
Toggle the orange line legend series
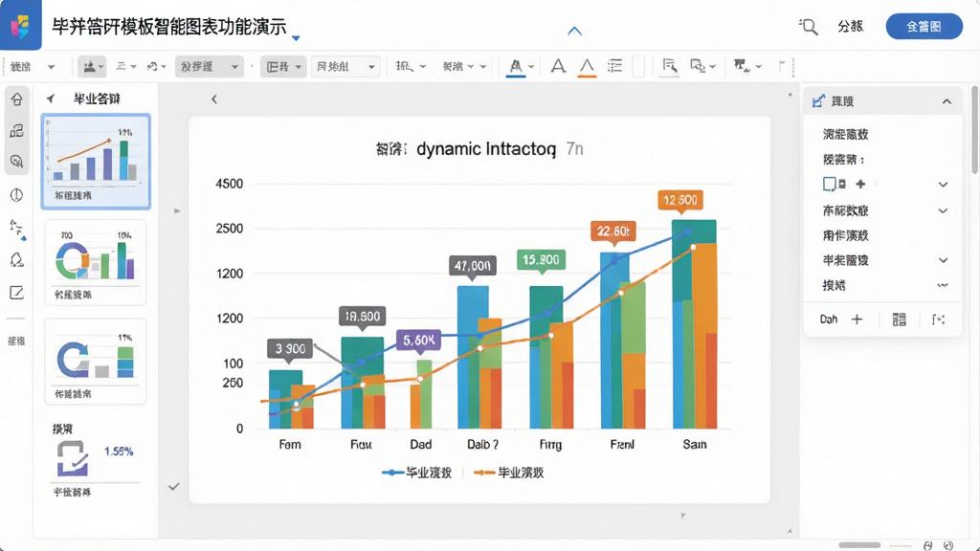click(x=508, y=473)
